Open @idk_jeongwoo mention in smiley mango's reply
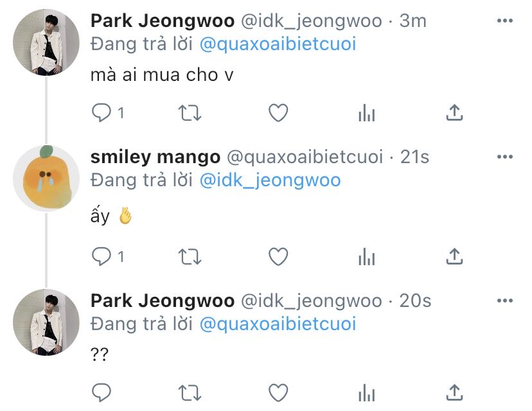Image resolution: width=532 pixels, height=411 pixels. click(x=270, y=180)
